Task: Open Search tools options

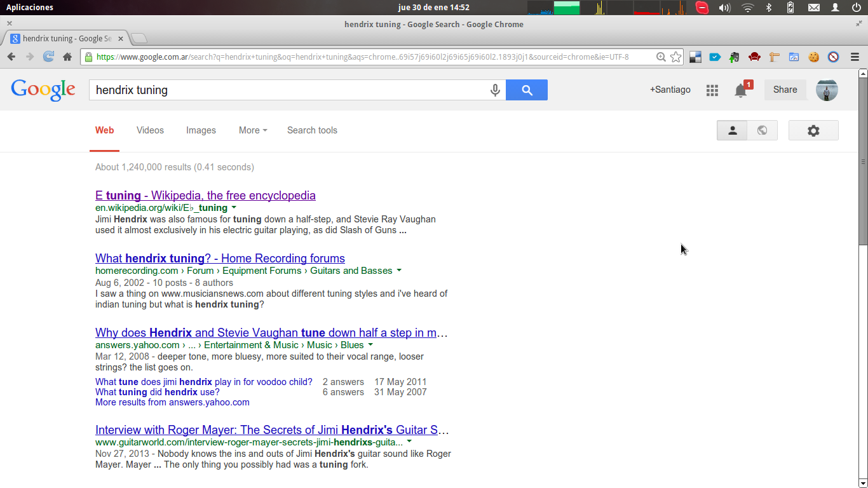Action: [312, 130]
